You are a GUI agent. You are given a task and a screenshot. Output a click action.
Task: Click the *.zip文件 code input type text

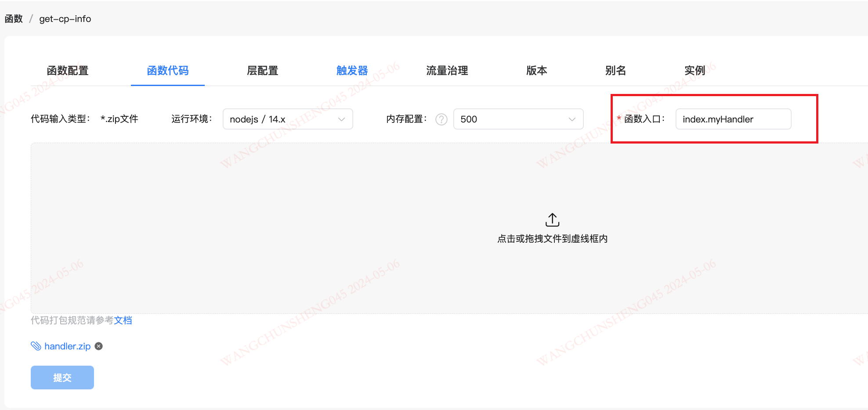pos(119,119)
